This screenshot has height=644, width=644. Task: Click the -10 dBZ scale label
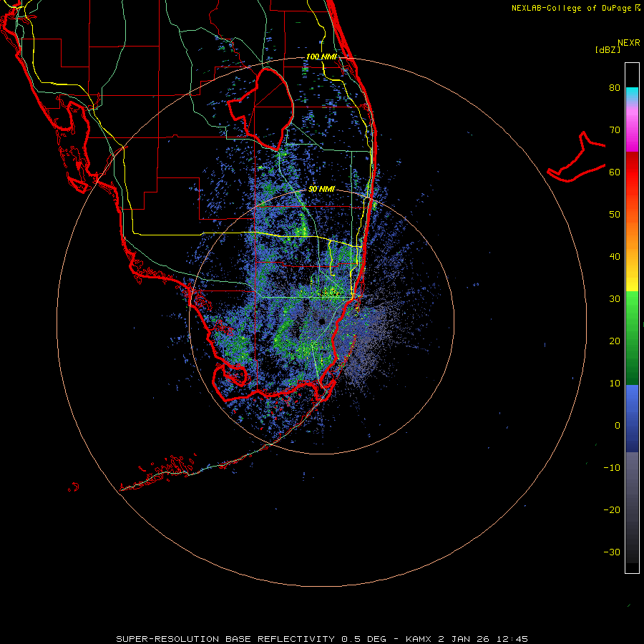[x=612, y=468]
